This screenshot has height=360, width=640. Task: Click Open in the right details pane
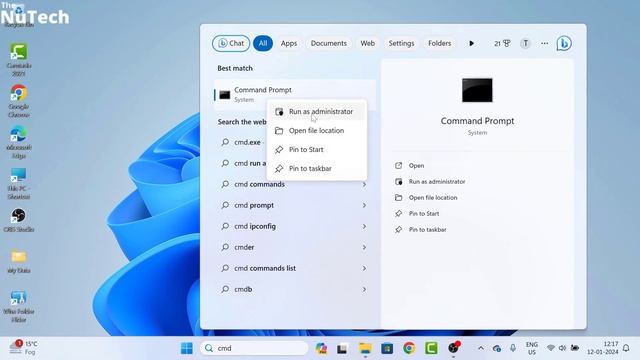[410, 165]
